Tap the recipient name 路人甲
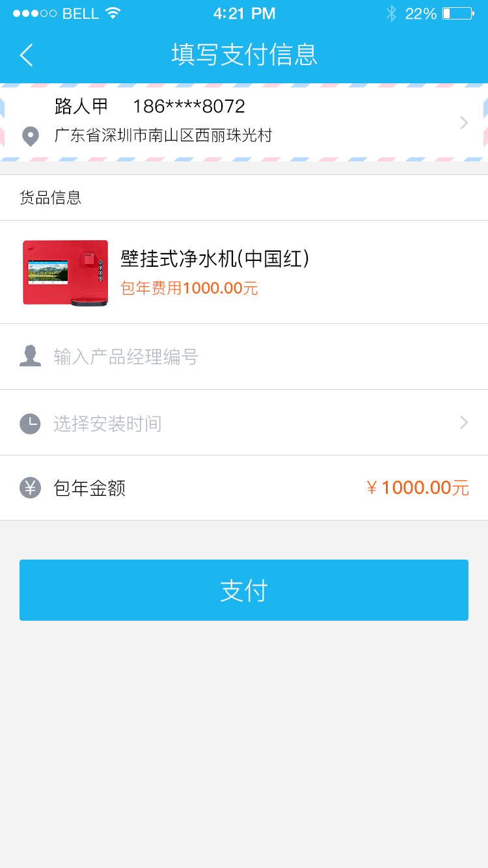Image resolution: width=488 pixels, height=868 pixels. pyautogui.click(x=81, y=106)
